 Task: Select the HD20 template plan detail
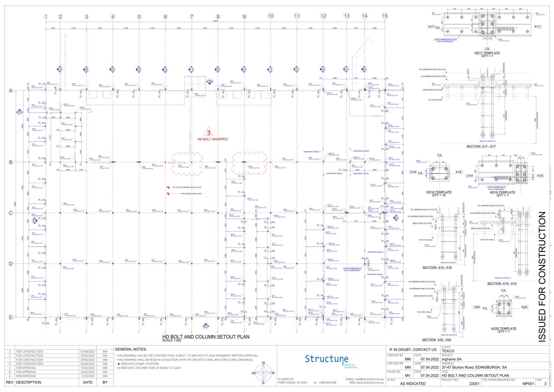[504, 308]
